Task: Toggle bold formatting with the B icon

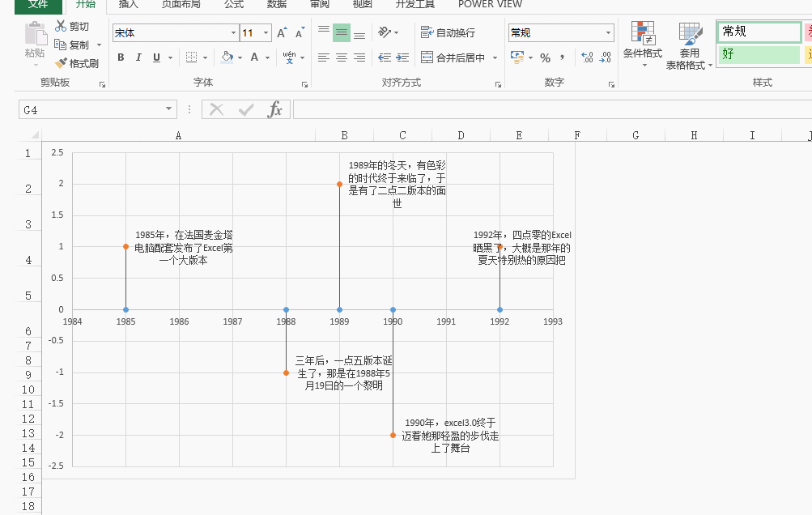Action: [121, 57]
